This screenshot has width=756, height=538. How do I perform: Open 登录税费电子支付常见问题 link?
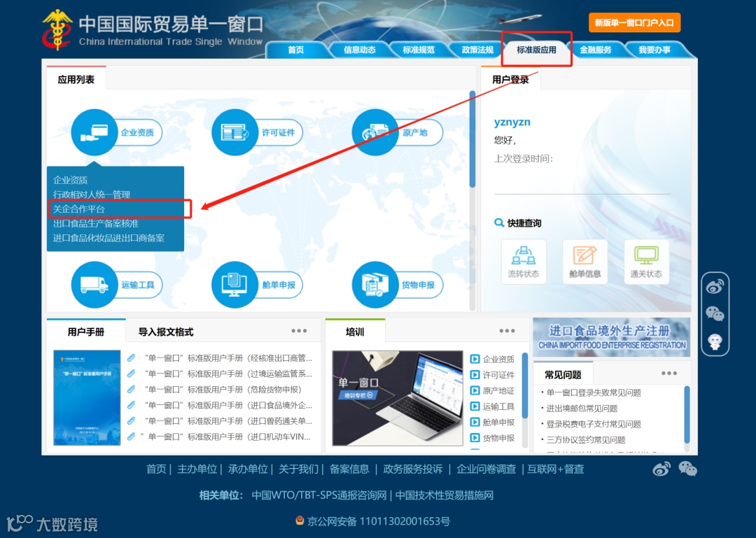coord(594,424)
